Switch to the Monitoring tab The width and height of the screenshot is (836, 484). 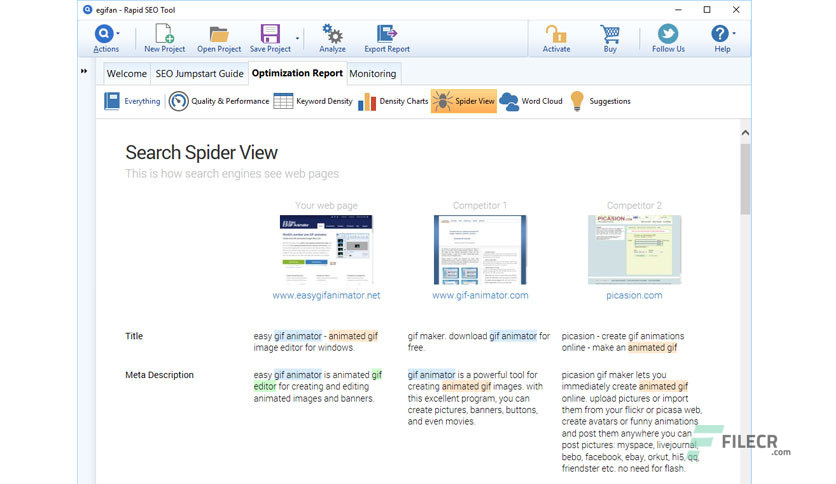pyautogui.click(x=373, y=74)
